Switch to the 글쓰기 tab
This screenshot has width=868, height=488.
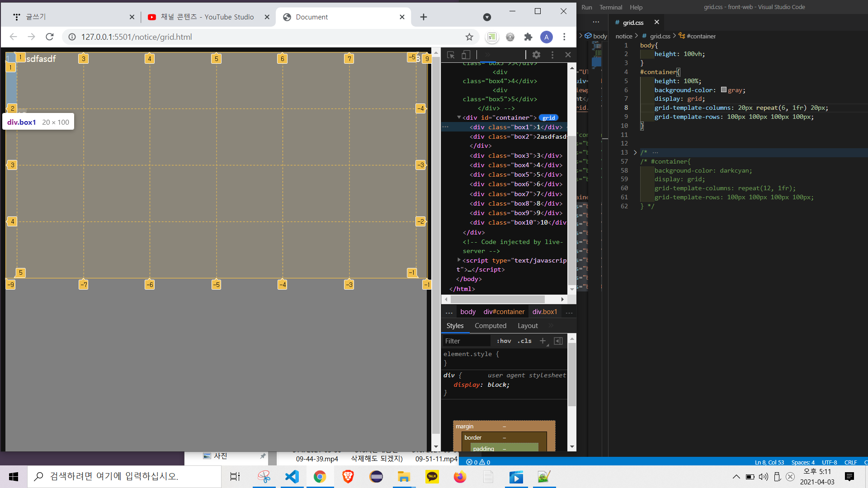[x=72, y=17]
